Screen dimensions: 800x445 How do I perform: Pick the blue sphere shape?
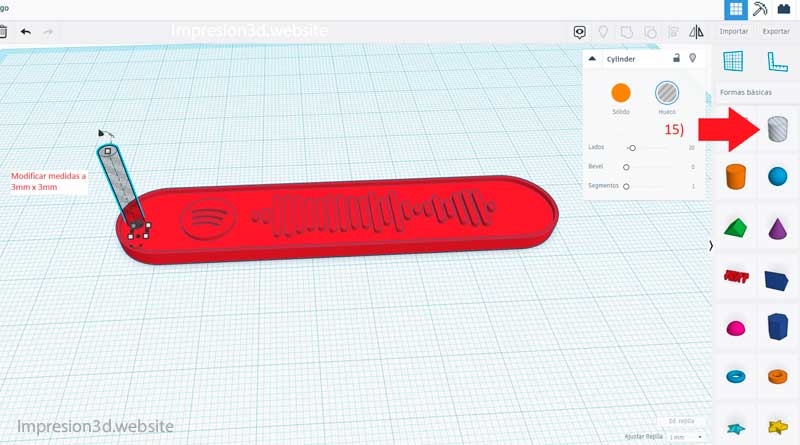(778, 177)
